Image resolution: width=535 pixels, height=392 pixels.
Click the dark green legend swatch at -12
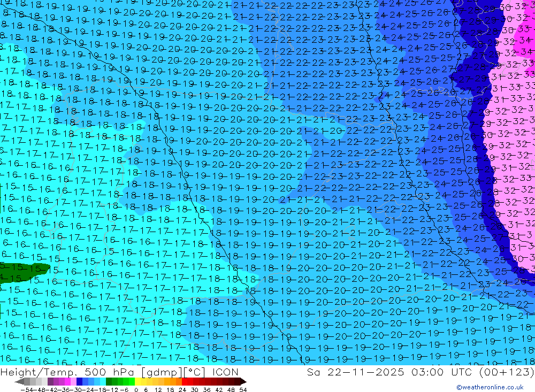pyautogui.click(x=109, y=381)
